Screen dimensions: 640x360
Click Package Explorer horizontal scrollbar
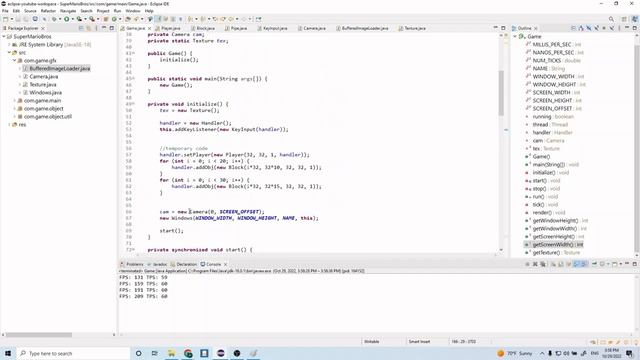tap(39, 335)
